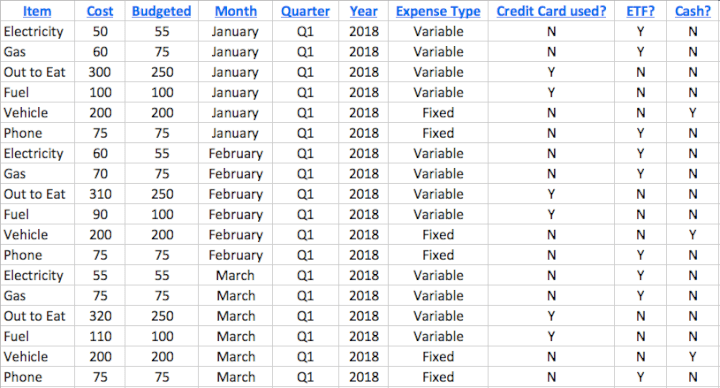Click cost 75 in January Phone row
Image resolution: width=720 pixels, height=388 pixels.
pos(100,133)
